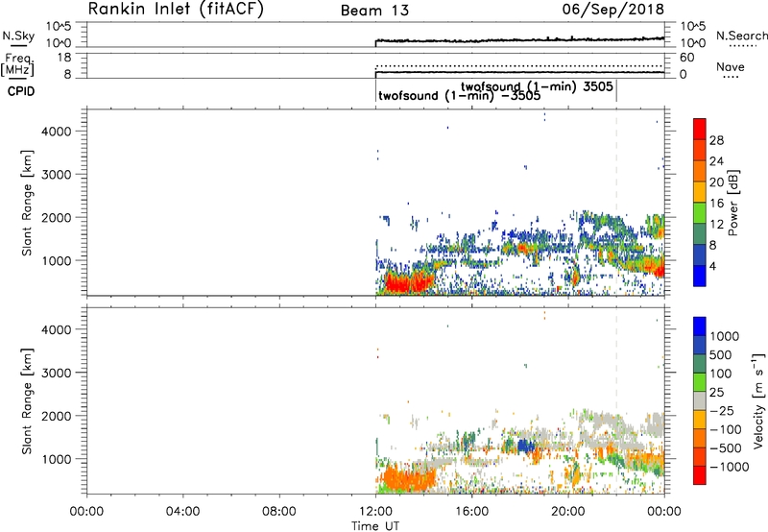This screenshot has height=532, width=768.
Task: Click the blue bottom of Power colorbar
Action: point(700,276)
